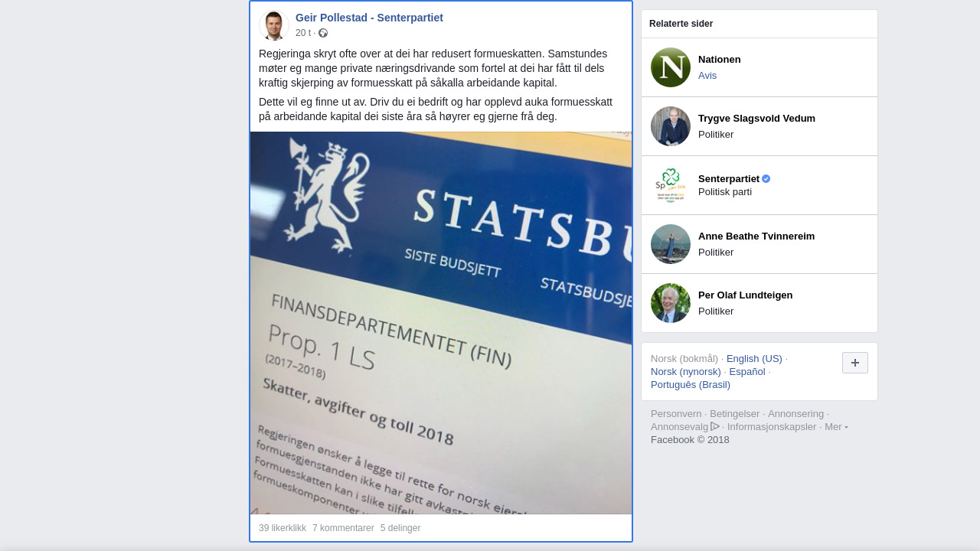The width and height of the screenshot is (980, 551).
Task: Open Anne Beathe Tvinnereim's avatar
Action: coord(671,244)
